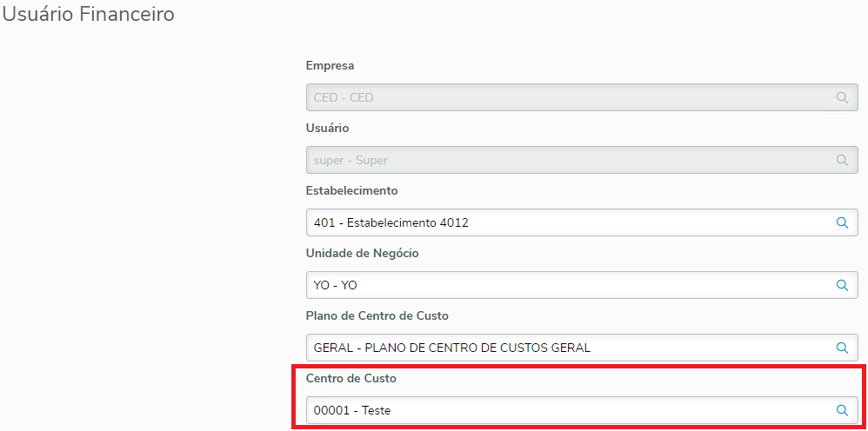Click the Usuário field label
Screen dimensions: 868x431
pos(328,129)
